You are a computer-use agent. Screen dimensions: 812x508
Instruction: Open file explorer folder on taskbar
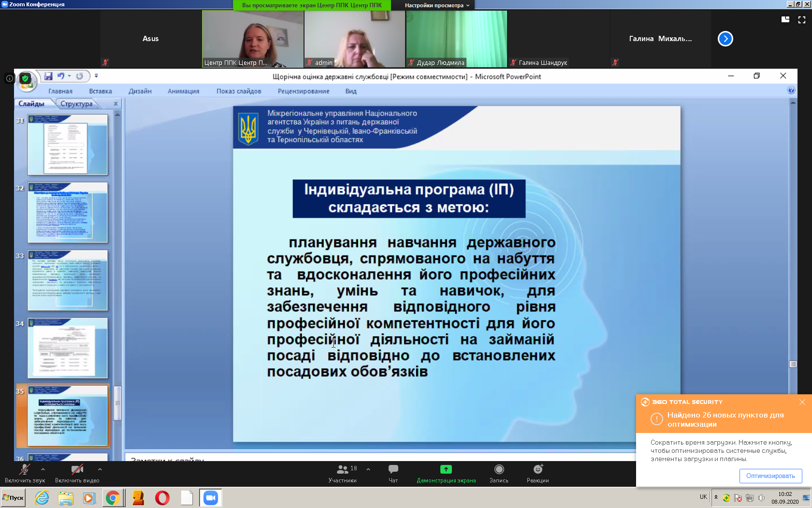tap(65, 497)
